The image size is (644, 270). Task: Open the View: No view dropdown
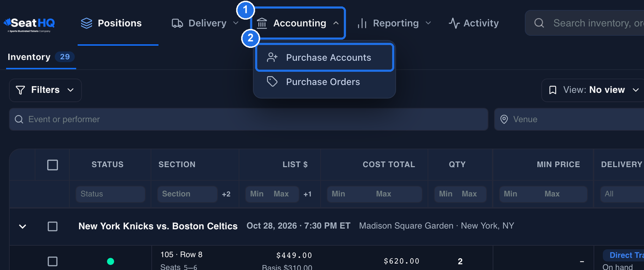(593, 90)
